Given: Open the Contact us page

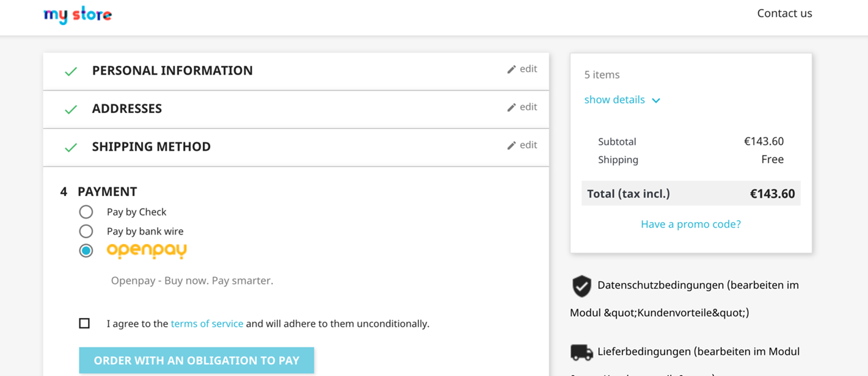Looking at the screenshot, I should click(784, 13).
